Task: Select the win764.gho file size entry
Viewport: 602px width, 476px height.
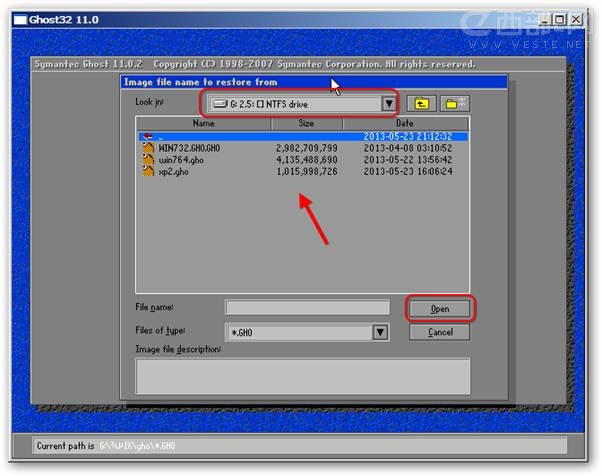Action: click(308, 159)
